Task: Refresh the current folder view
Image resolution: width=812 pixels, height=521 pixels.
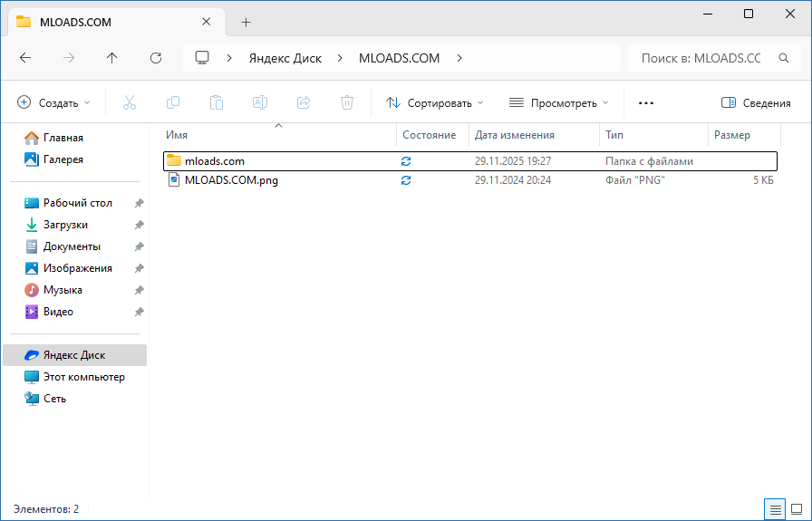Action: click(155, 58)
